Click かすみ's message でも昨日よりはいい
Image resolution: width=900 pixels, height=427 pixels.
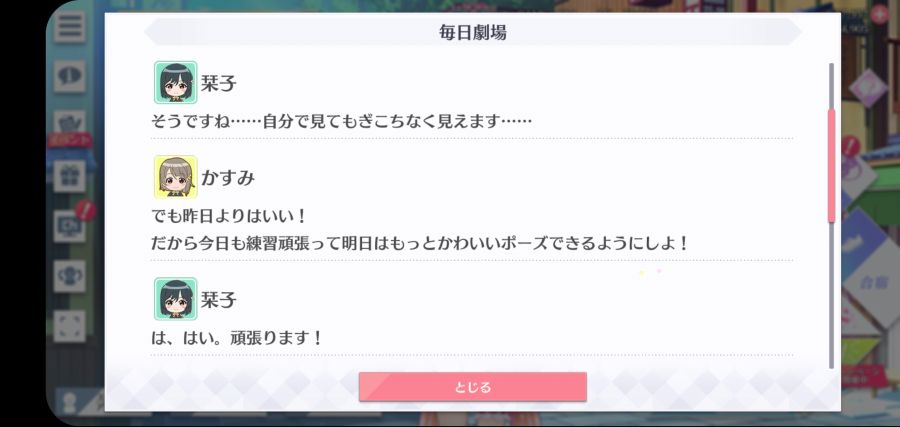coord(230,217)
